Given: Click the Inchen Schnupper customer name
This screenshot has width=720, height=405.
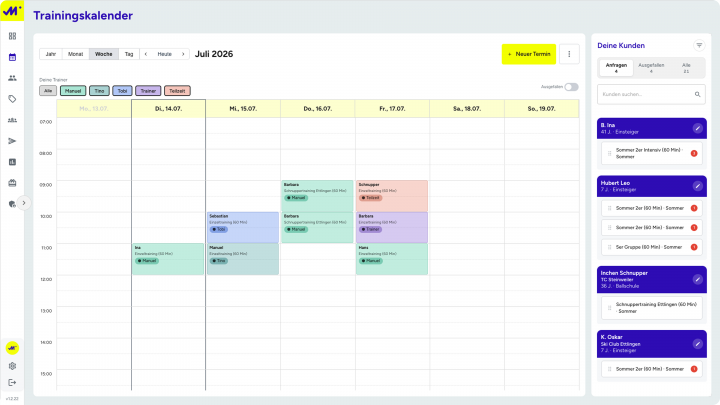Looking at the screenshot, I should point(624,273).
